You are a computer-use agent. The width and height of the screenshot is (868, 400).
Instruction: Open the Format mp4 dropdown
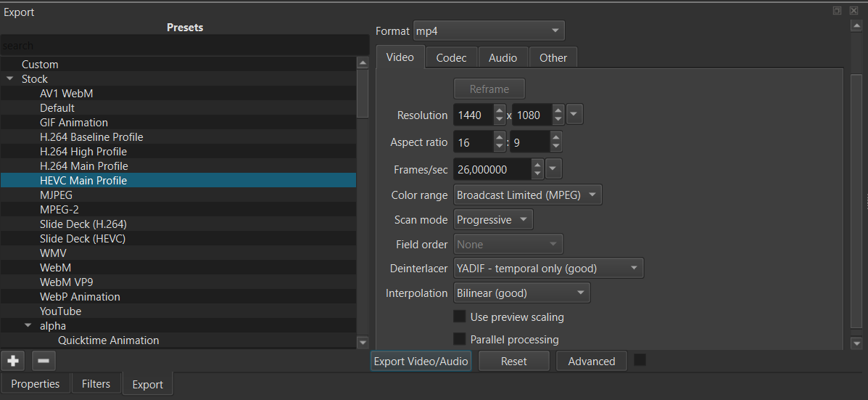pyautogui.click(x=488, y=31)
